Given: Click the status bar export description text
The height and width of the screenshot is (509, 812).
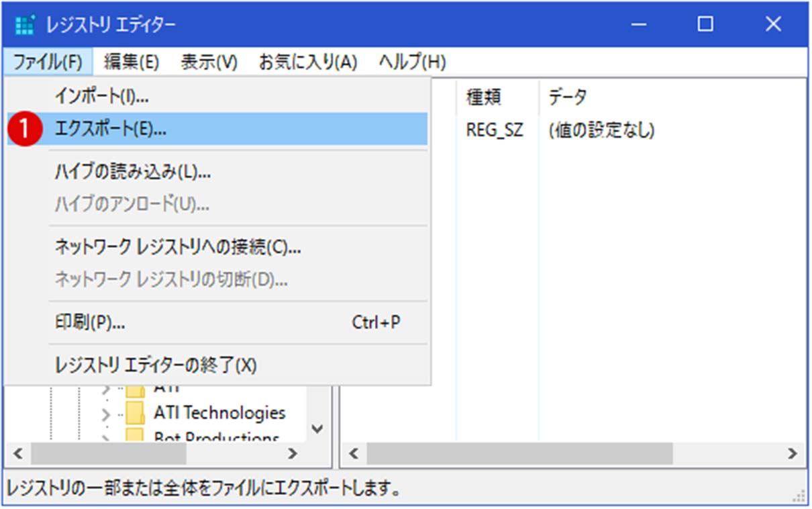Looking at the screenshot, I should [x=203, y=488].
